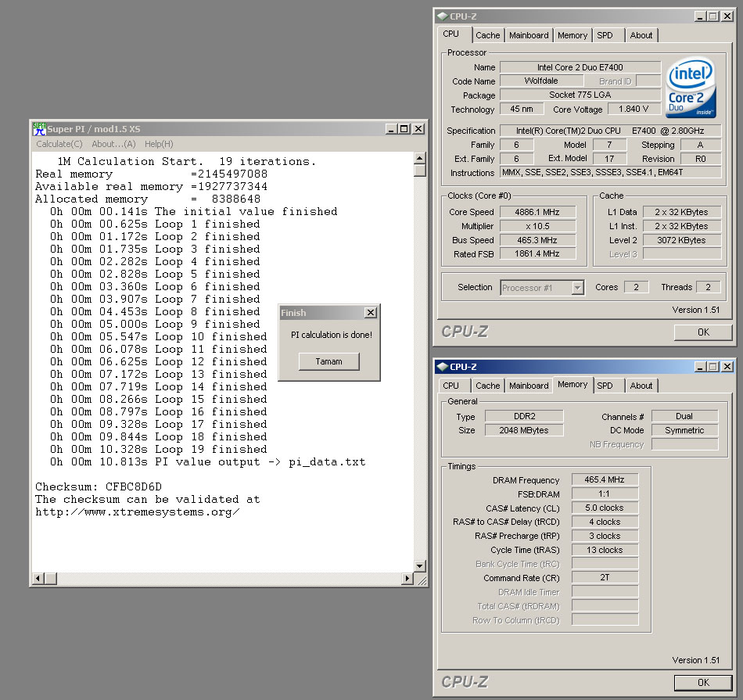Click Super PI horizontal scrollbar right arrow
743x700 pixels.
[407, 578]
